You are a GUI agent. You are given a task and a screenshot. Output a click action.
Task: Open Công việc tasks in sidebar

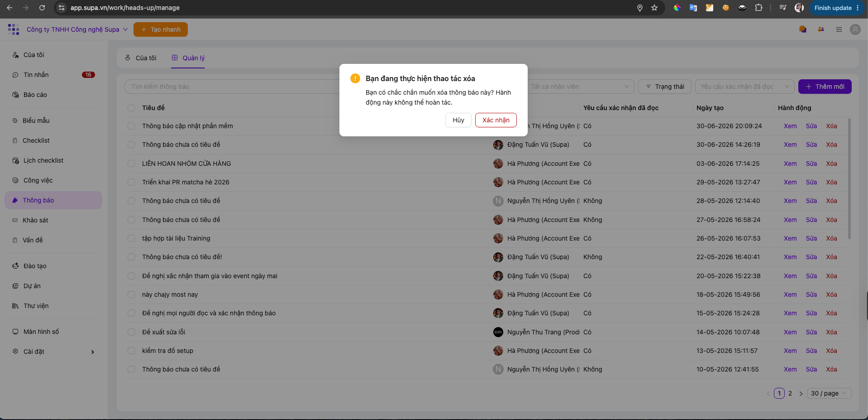[x=53, y=180]
